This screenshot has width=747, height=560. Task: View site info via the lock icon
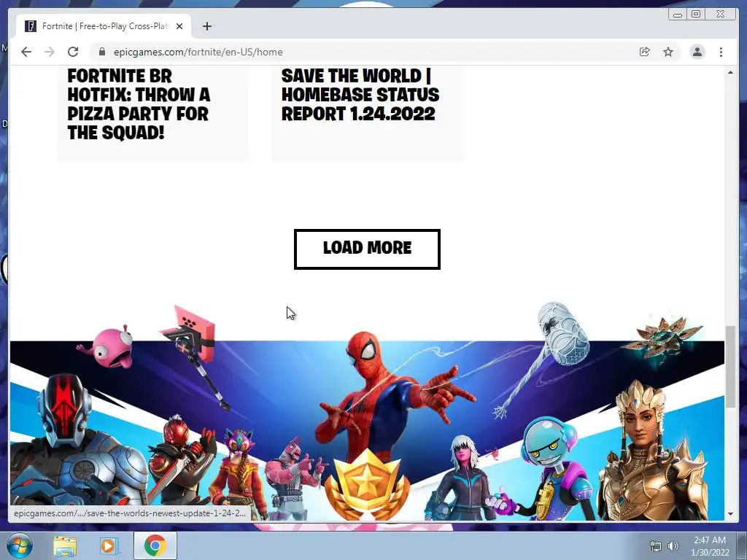[x=102, y=52]
